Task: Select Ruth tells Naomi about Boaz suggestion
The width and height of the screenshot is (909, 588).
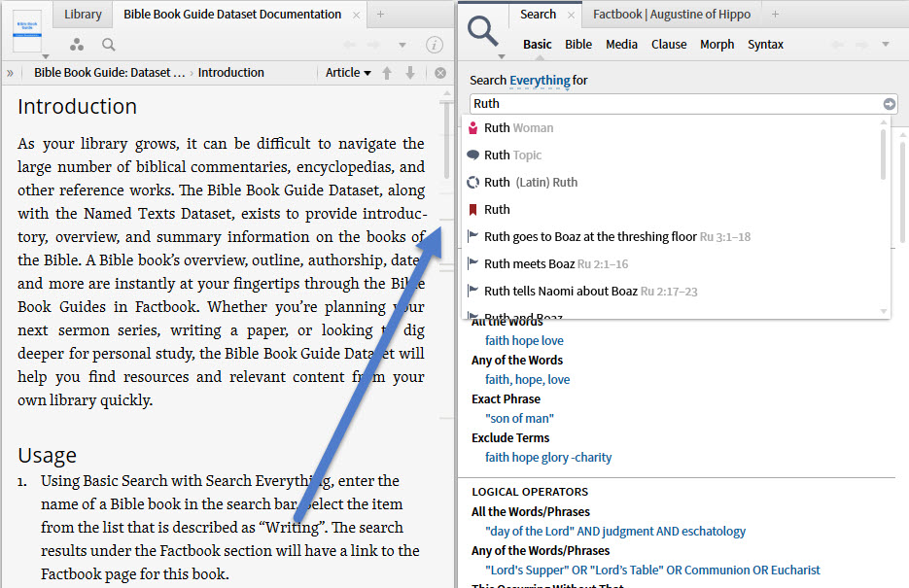Action: click(x=673, y=292)
